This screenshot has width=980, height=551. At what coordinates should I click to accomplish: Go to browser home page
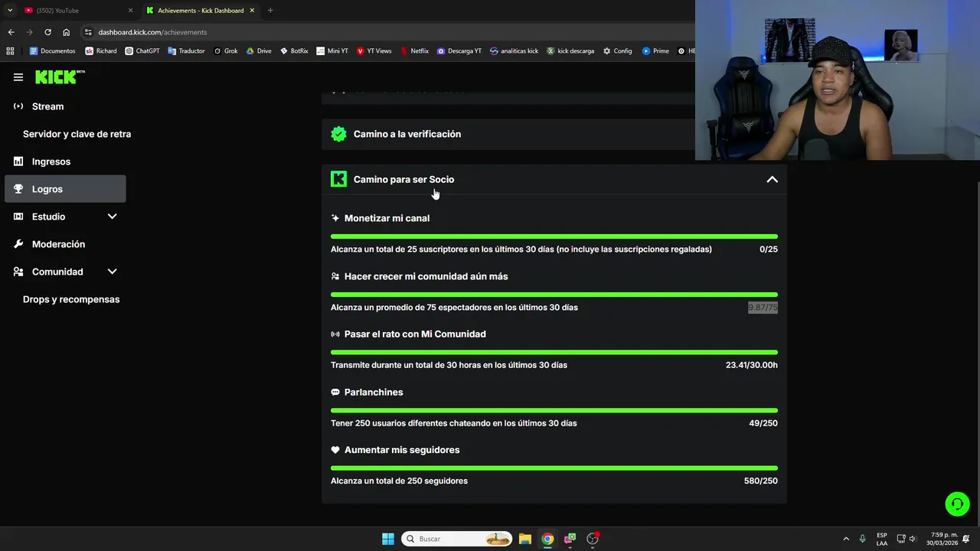[x=66, y=32]
